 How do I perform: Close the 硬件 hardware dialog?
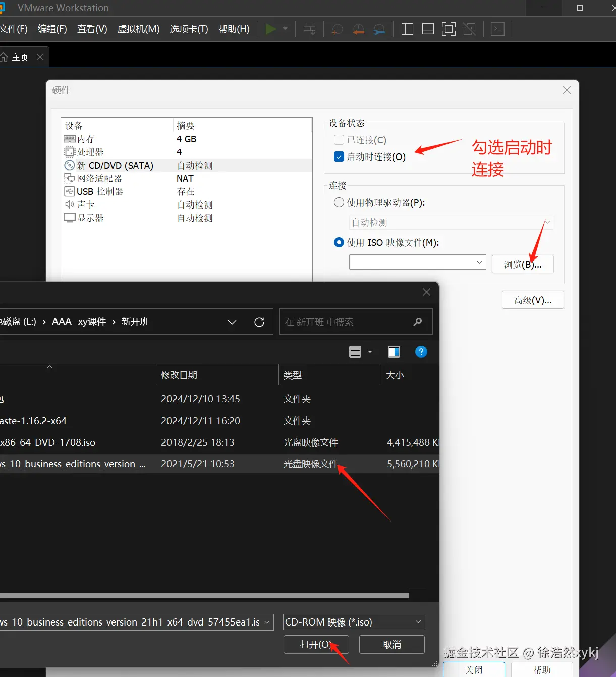coord(567,90)
